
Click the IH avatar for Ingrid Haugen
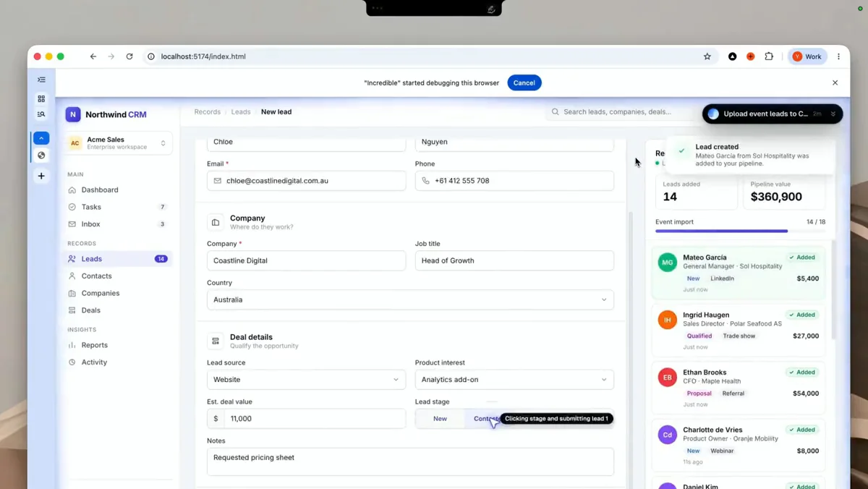pyautogui.click(x=668, y=320)
